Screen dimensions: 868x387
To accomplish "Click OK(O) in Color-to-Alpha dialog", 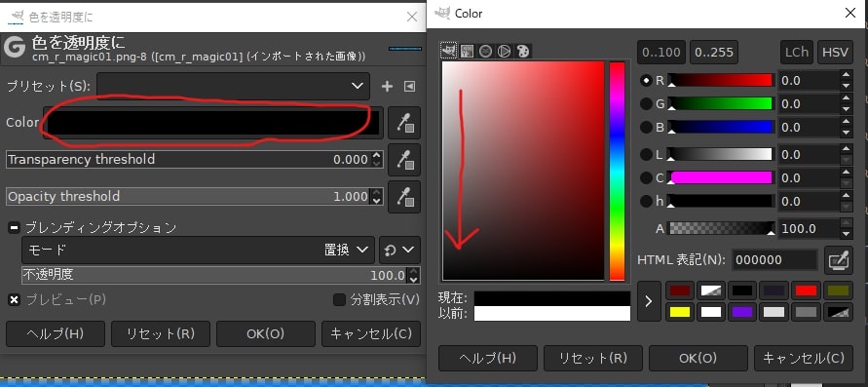I will click(x=266, y=333).
